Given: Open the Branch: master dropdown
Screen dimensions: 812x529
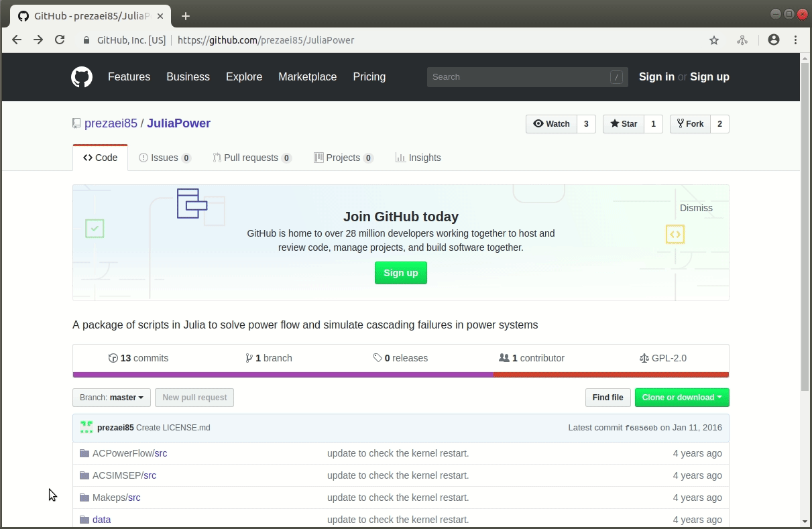Looking at the screenshot, I should (x=111, y=398).
